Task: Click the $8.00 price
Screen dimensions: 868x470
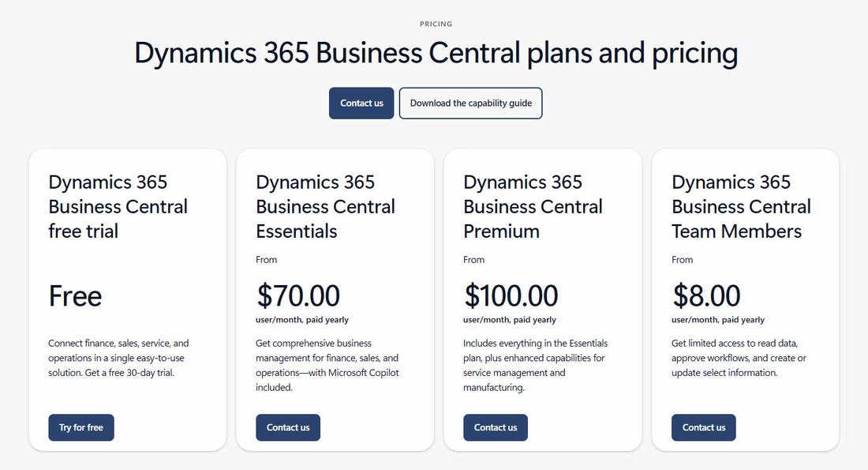Action: tap(706, 295)
